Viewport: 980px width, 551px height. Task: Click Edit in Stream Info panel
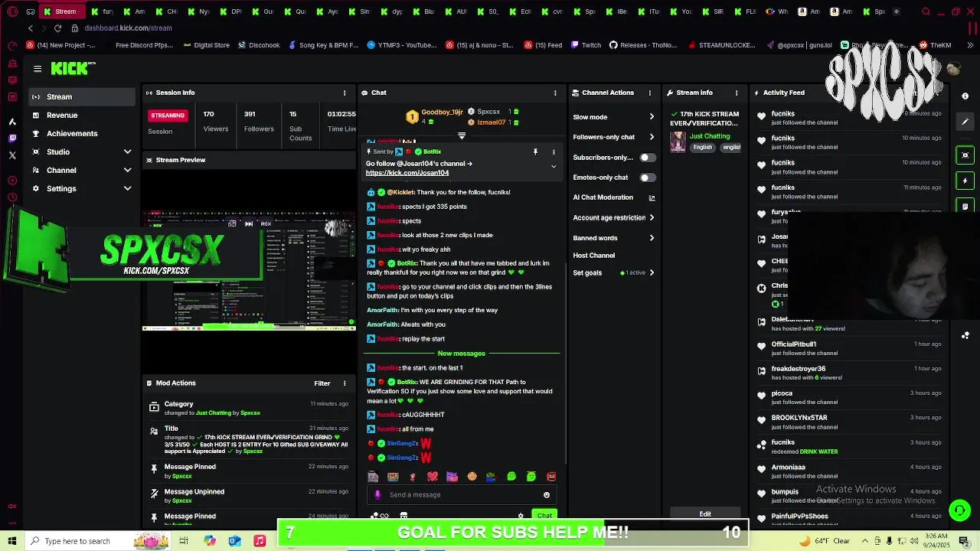click(x=705, y=514)
